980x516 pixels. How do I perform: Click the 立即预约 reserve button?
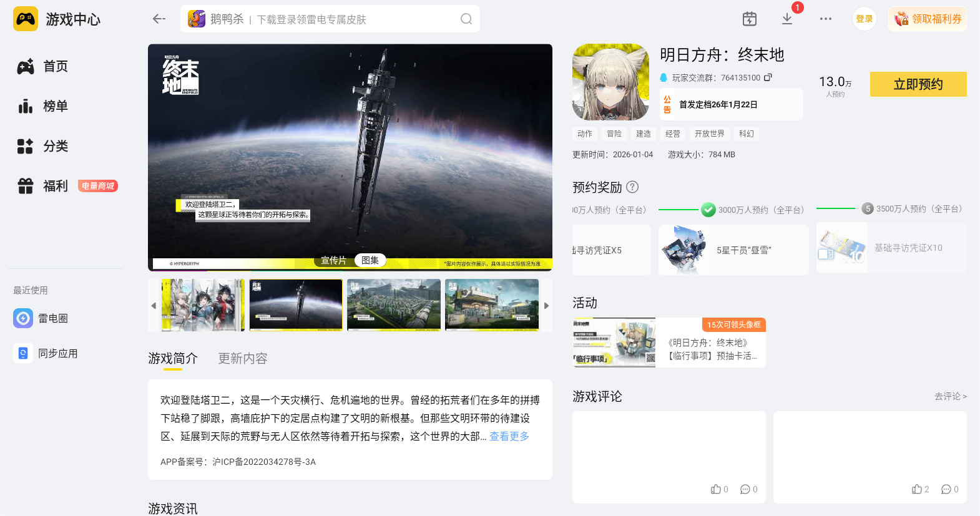tap(918, 84)
